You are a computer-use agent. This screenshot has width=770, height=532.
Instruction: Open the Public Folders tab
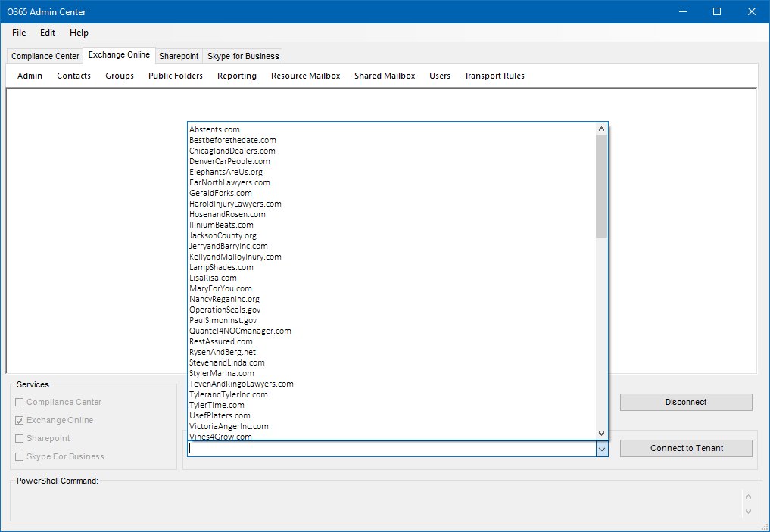coord(175,76)
